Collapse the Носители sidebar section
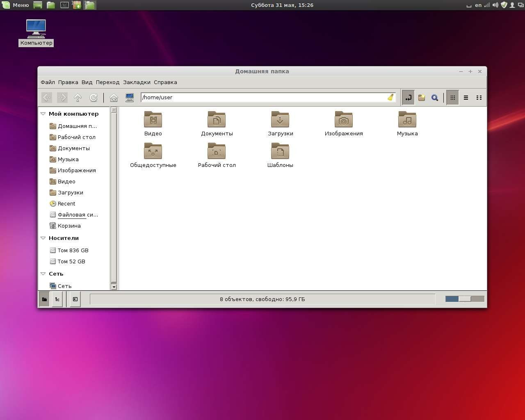 click(43, 238)
